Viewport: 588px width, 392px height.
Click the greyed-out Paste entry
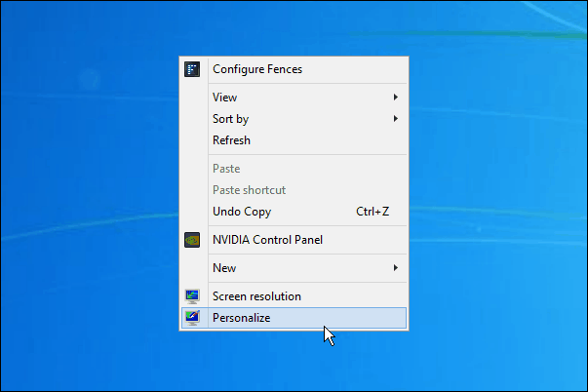(x=294, y=169)
